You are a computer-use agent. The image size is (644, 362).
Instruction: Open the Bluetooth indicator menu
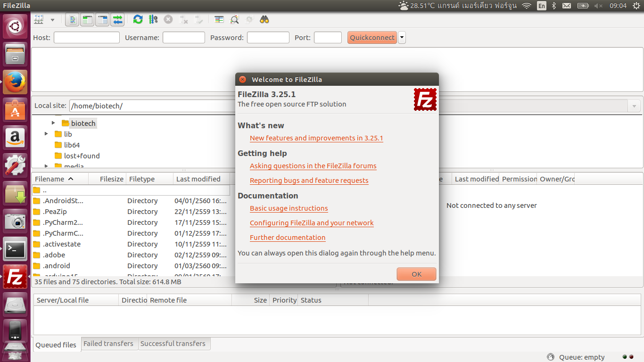(x=554, y=6)
